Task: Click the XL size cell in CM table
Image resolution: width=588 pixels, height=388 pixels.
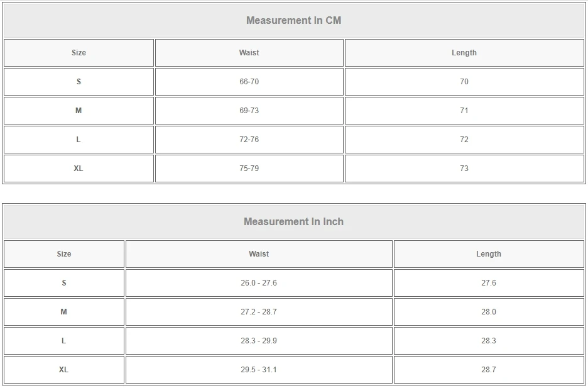Action: 79,169
